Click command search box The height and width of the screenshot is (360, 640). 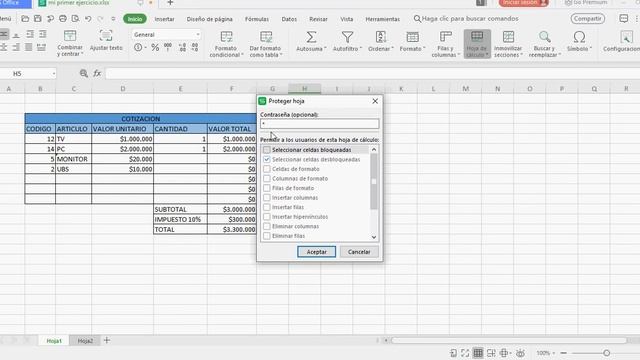(x=466, y=19)
